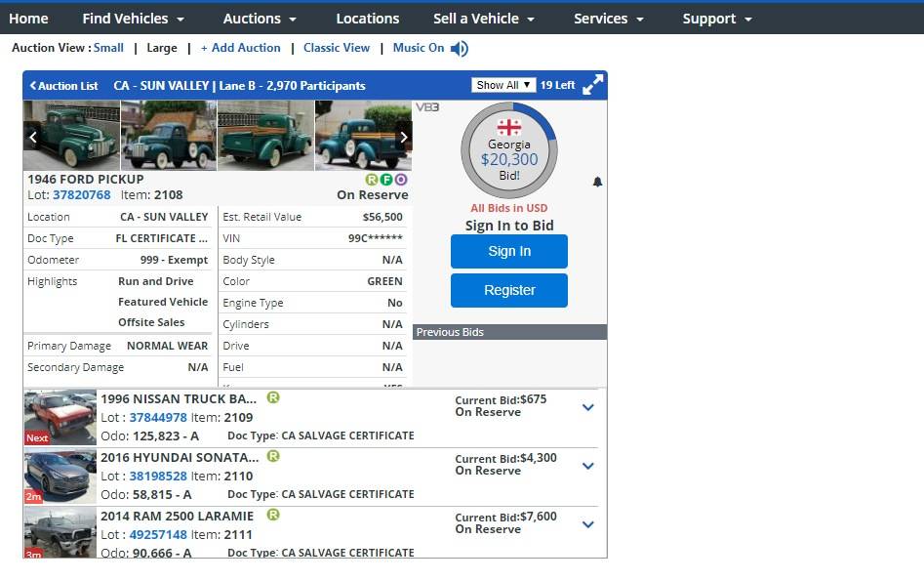Go to the Home page
Screen dimensions: 924x581
pyautogui.click(x=28, y=19)
